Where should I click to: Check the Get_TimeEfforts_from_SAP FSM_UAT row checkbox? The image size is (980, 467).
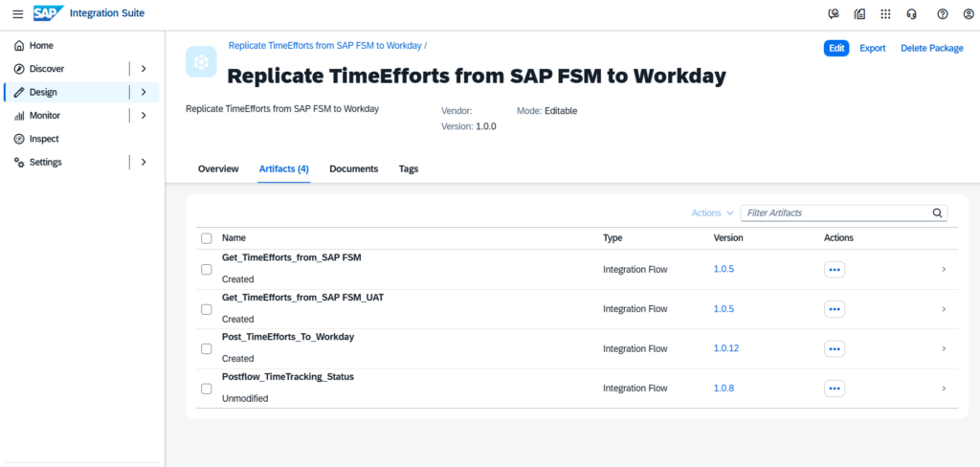[207, 309]
